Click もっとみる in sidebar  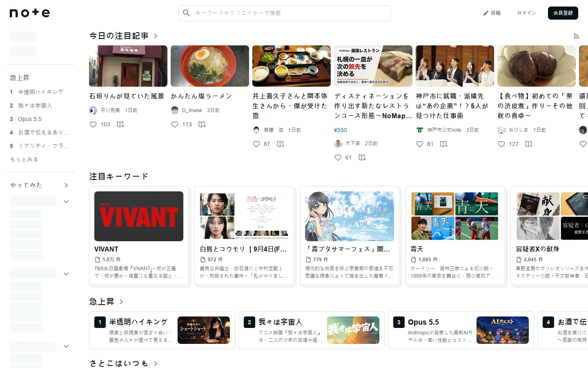click(x=24, y=159)
